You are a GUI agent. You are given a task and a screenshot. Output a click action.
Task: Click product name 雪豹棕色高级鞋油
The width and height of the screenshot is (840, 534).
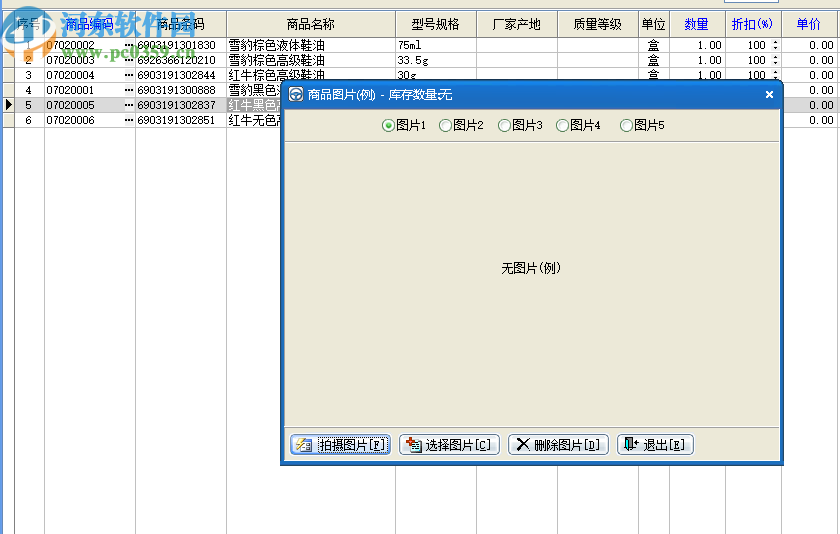coord(277,60)
